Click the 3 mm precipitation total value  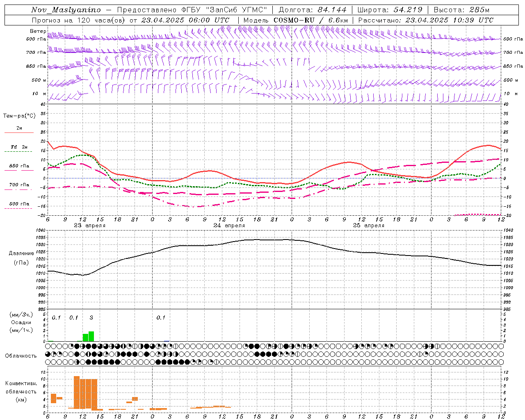[91, 317]
